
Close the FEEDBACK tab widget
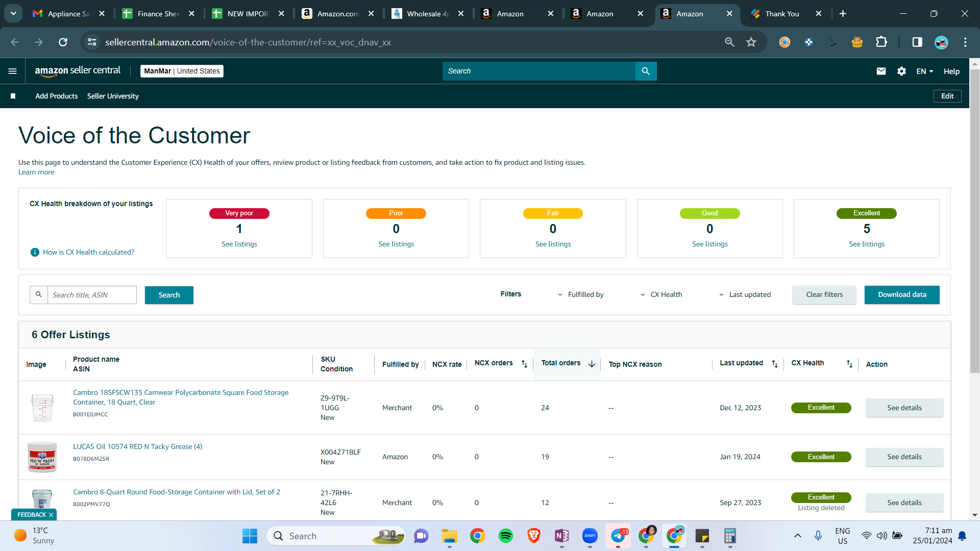pos(51,515)
